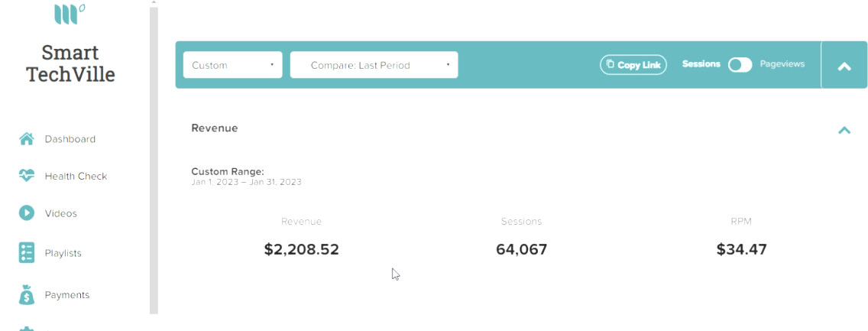Click the sidebar vertical scrollbar
Screen dimensions: 868x331
tap(154, 161)
